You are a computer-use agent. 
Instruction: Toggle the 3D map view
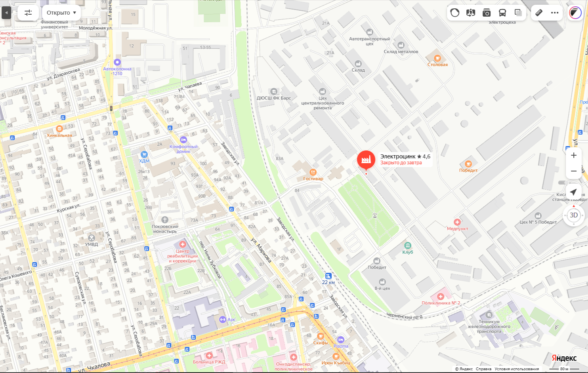[x=573, y=215]
